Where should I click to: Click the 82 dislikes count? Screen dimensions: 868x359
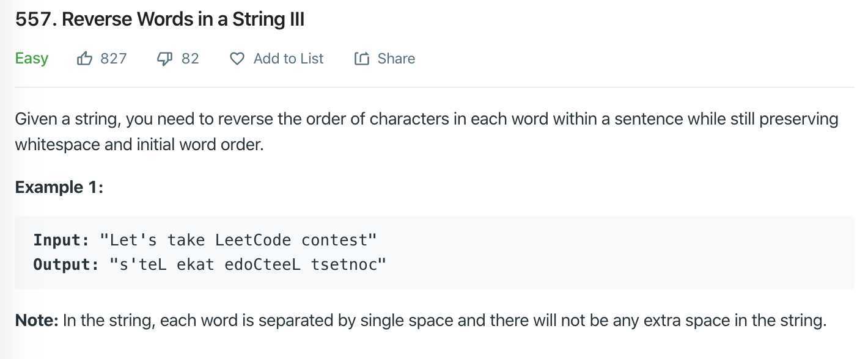[x=190, y=59]
